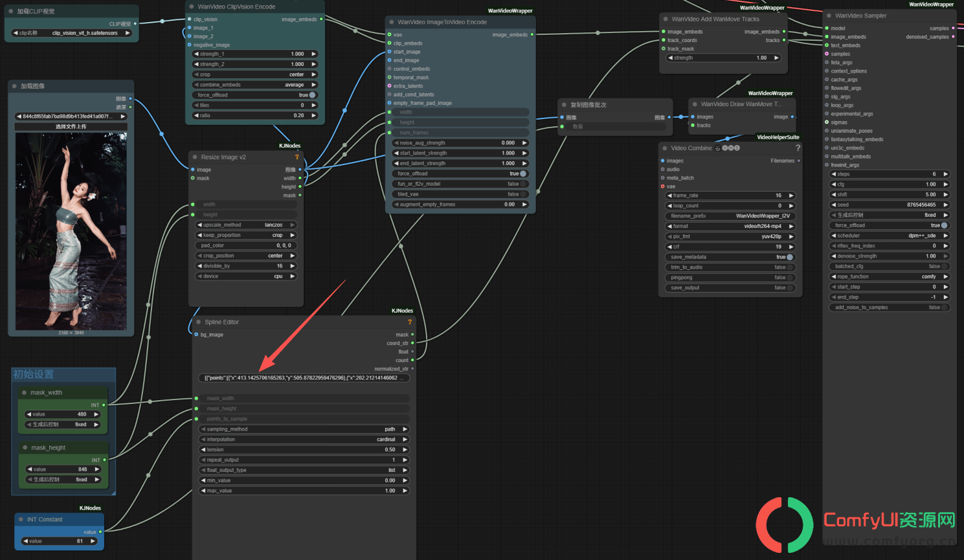Viewport: 964px width, 560px height.
Task: Open the format dropdown video/h264-mp4
Action: [x=730, y=226]
